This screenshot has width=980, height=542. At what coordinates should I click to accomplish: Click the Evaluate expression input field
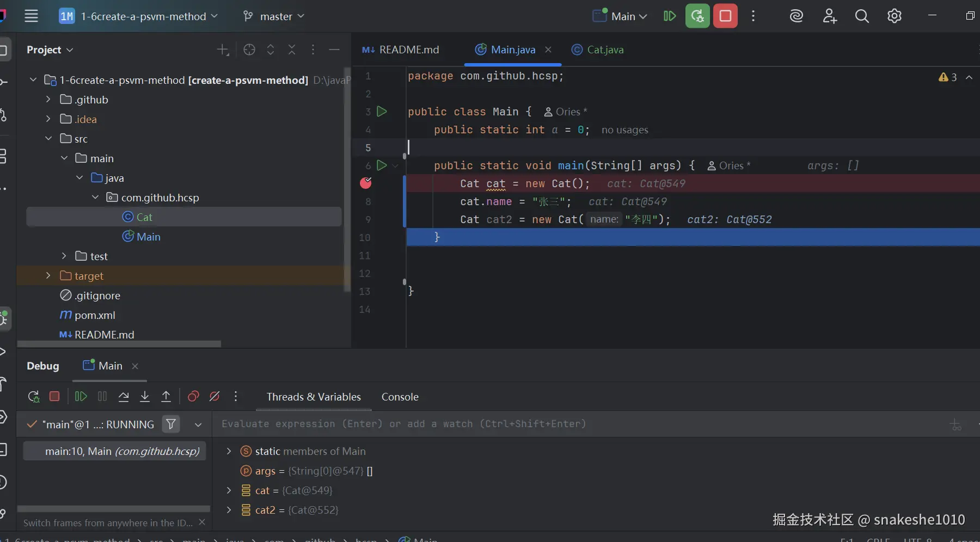pyautogui.click(x=580, y=424)
